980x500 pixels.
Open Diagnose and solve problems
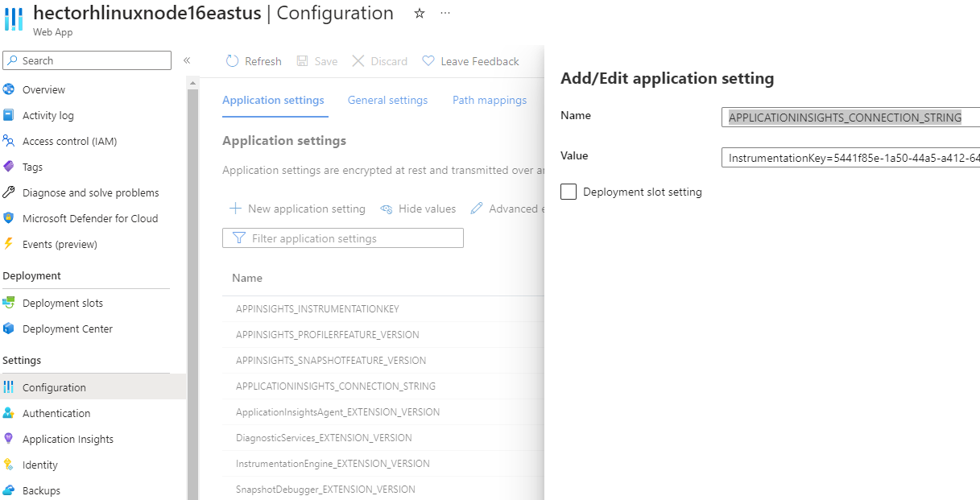pos(89,192)
